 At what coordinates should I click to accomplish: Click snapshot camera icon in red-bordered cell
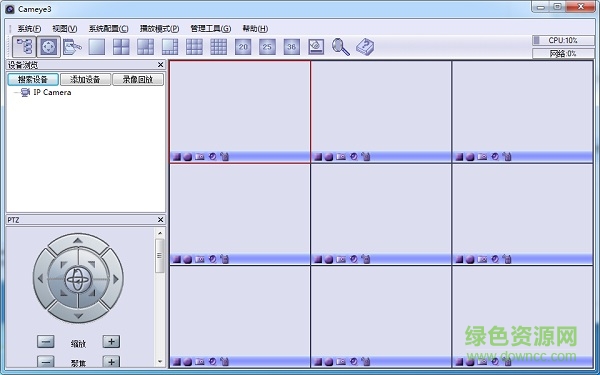[x=200, y=157]
